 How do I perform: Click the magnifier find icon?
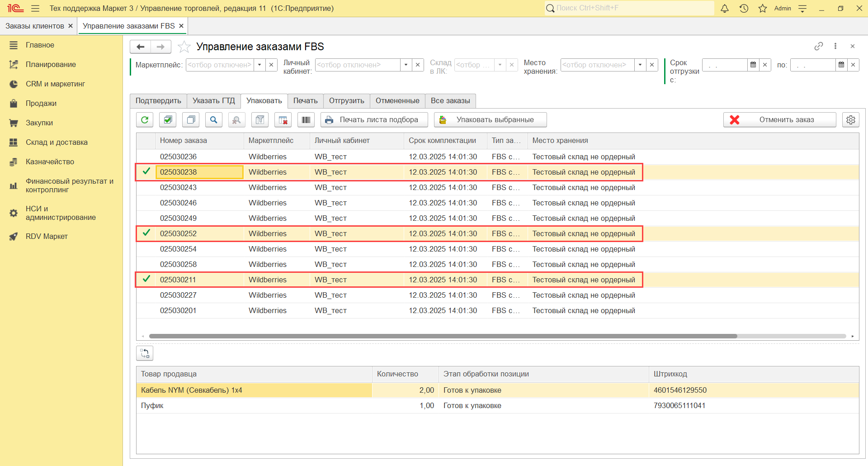click(x=214, y=120)
